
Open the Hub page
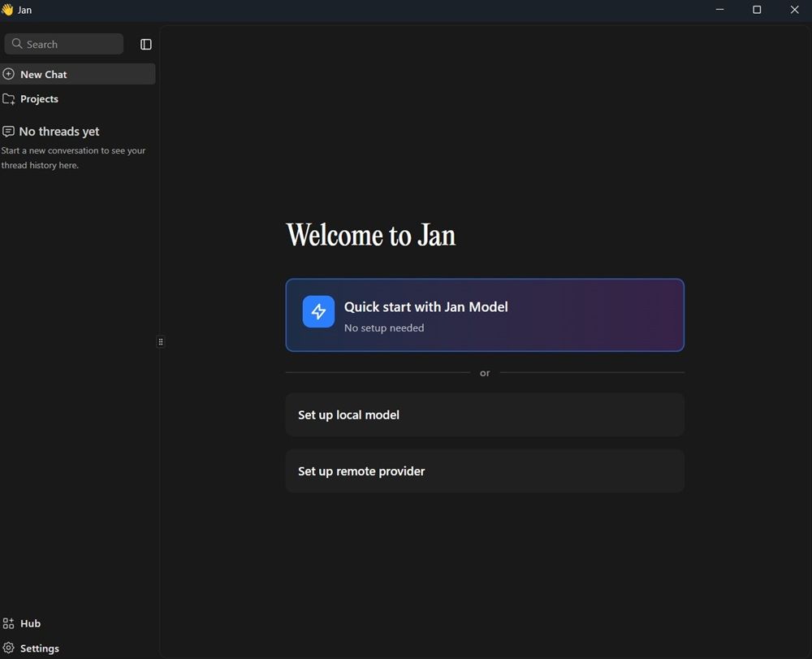coord(31,623)
